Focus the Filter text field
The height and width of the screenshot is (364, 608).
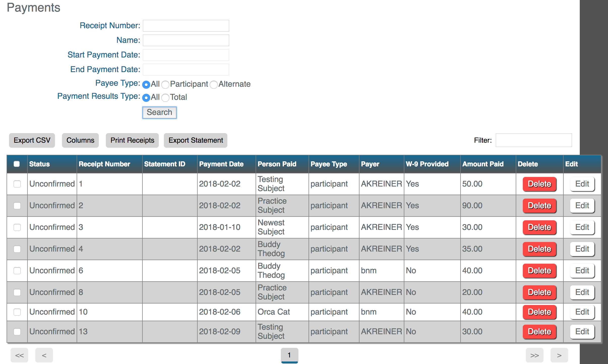[x=533, y=140]
